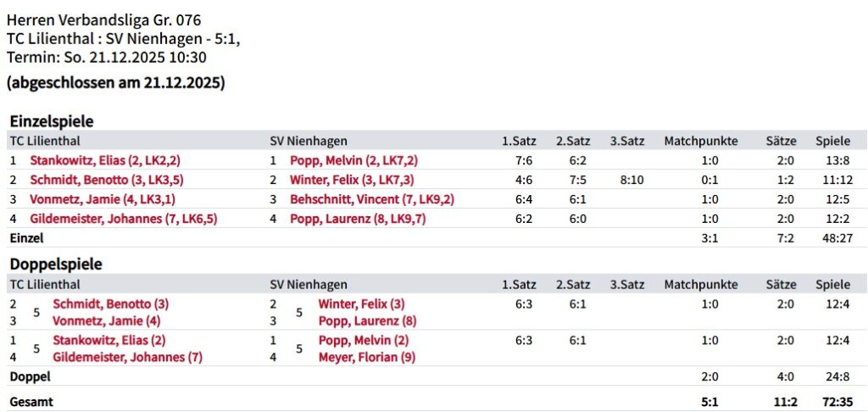Screen dimensions: 868x412
Task: Open Stankowitz, Elias (2) doubles link
Action: pos(108,340)
